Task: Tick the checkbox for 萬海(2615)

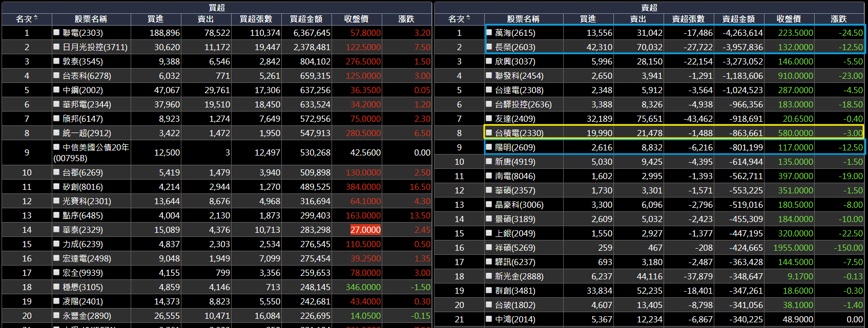Action: [489, 32]
